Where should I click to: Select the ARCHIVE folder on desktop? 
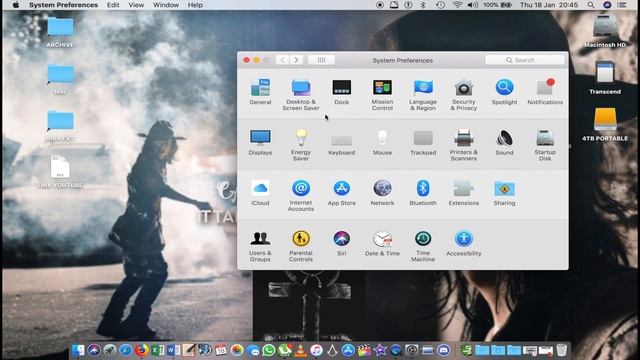point(60,32)
